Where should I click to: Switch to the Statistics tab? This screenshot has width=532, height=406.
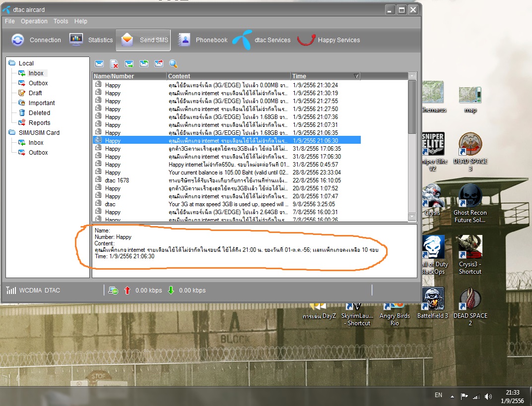[x=91, y=40]
